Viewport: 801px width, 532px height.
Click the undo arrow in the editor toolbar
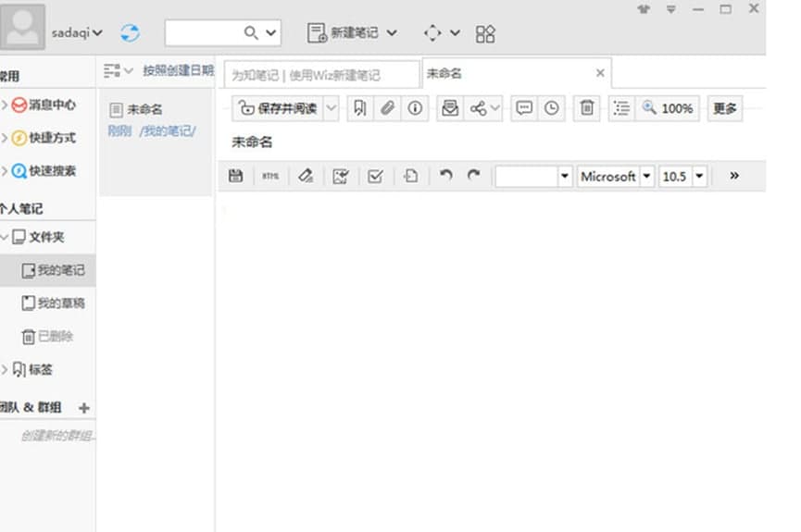tap(446, 176)
